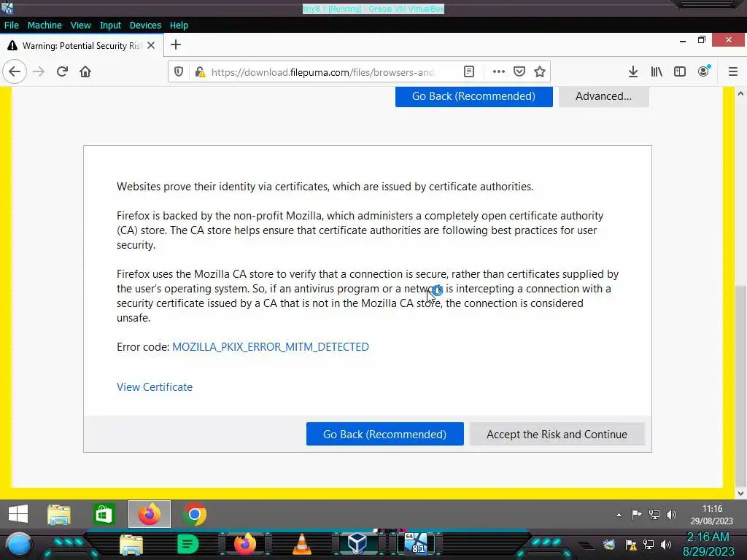This screenshot has width=747, height=560.
Task: Open guest clock showing 11:16
Action: pyautogui.click(x=712, y=515)
